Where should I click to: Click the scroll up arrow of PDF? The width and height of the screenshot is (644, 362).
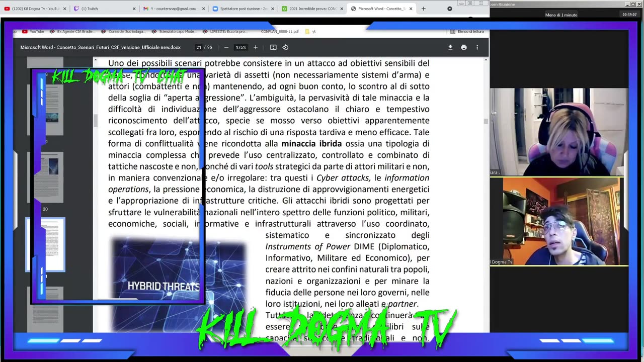(x=486, y=60)
